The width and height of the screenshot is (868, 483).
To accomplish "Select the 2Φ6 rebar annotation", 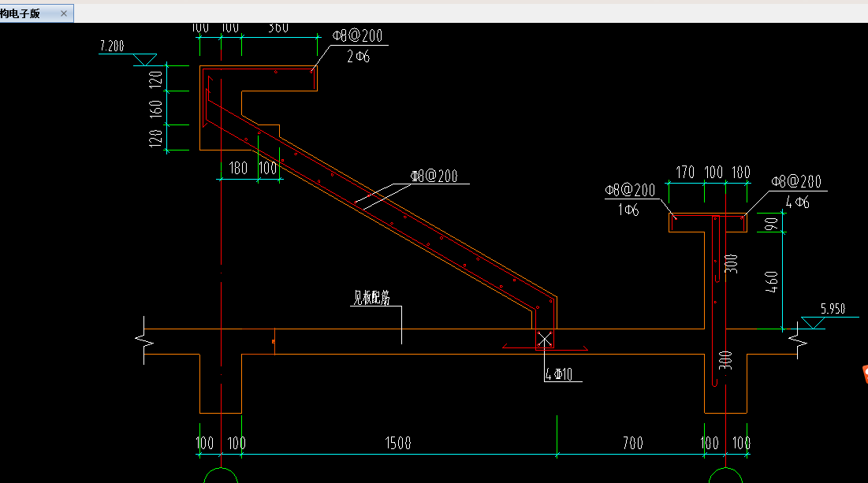I will click(358, 57).
